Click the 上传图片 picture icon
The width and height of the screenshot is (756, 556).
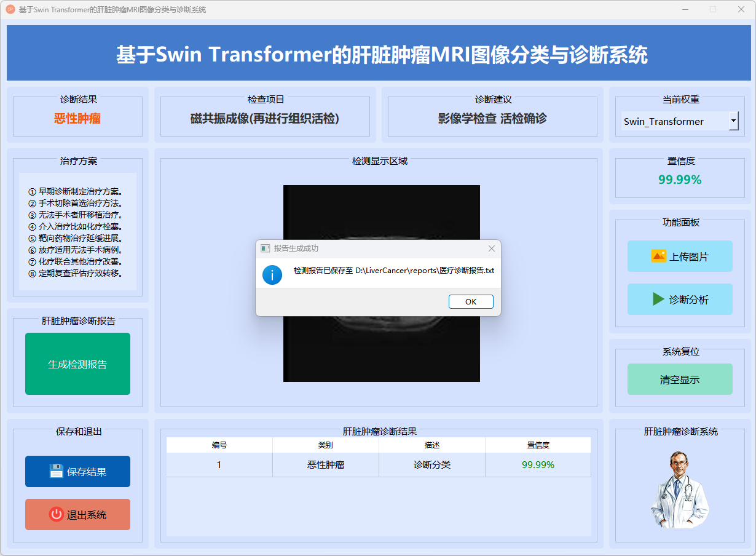(x=659, y=256)
